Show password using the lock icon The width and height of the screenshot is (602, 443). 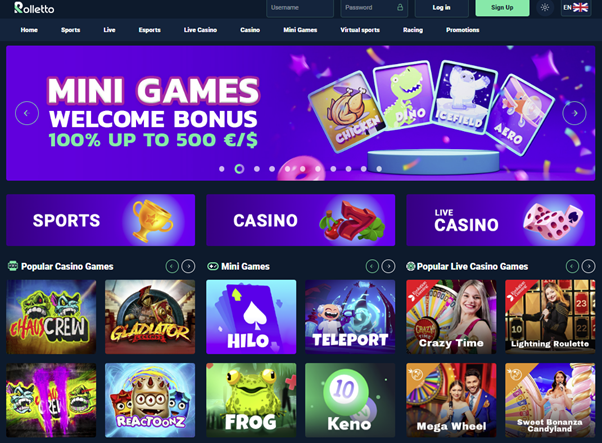(400, 7)
